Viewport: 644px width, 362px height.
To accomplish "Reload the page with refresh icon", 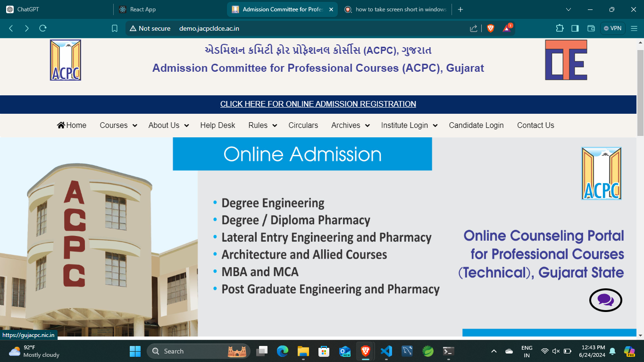I will [43, 28].
